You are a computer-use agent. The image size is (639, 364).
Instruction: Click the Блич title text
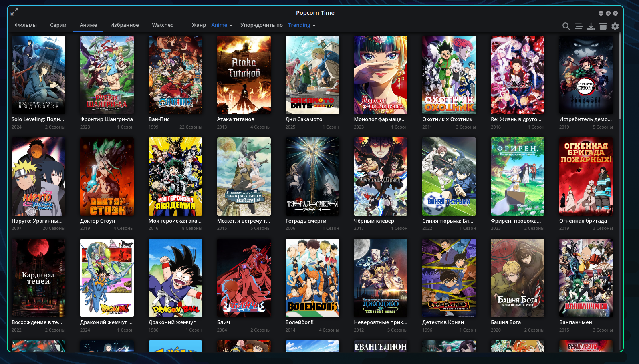[x=224, y=322]
